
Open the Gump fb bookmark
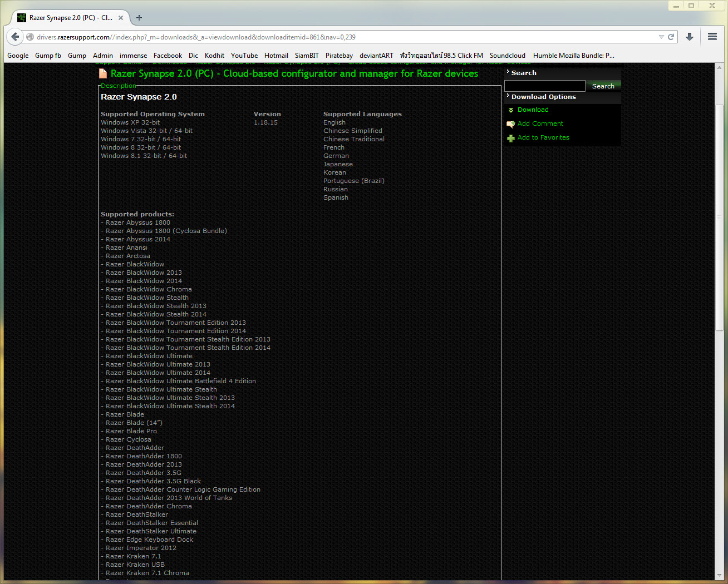[x=48, y=56]
